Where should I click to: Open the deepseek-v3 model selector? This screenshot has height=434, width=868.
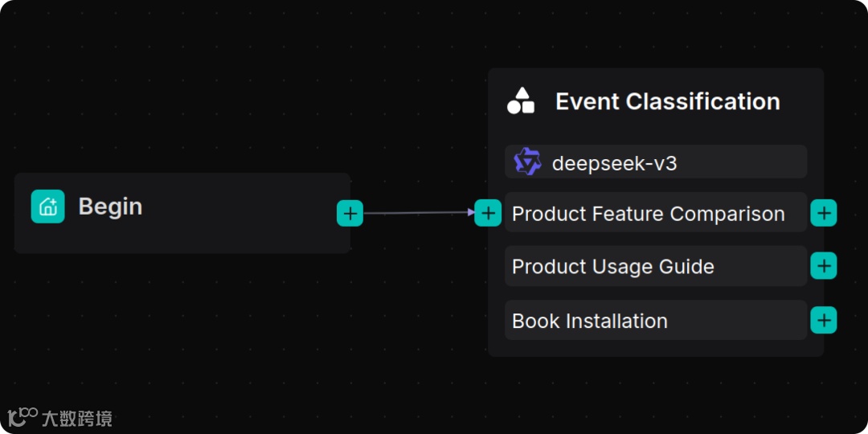(656, 162)
